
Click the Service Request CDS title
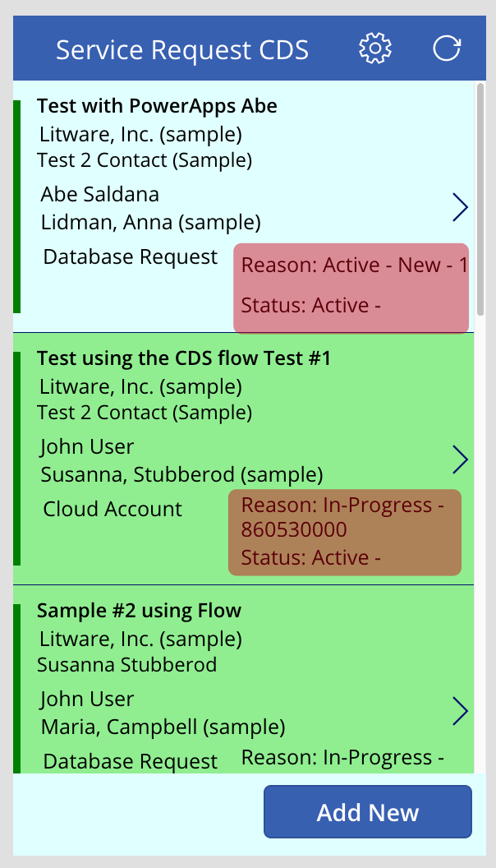181,48
